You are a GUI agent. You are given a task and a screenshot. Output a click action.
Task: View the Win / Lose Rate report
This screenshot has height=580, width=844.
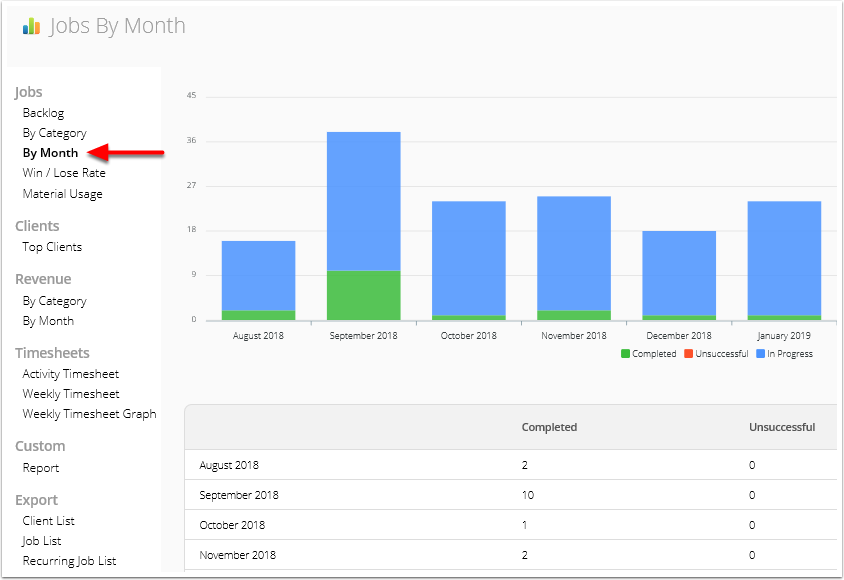[62, 172]
